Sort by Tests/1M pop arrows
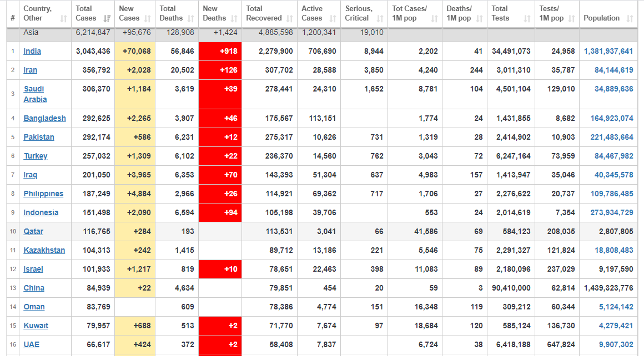Viewport: 644px width, 356px height. pyautogui.click(x=572, y=18)
